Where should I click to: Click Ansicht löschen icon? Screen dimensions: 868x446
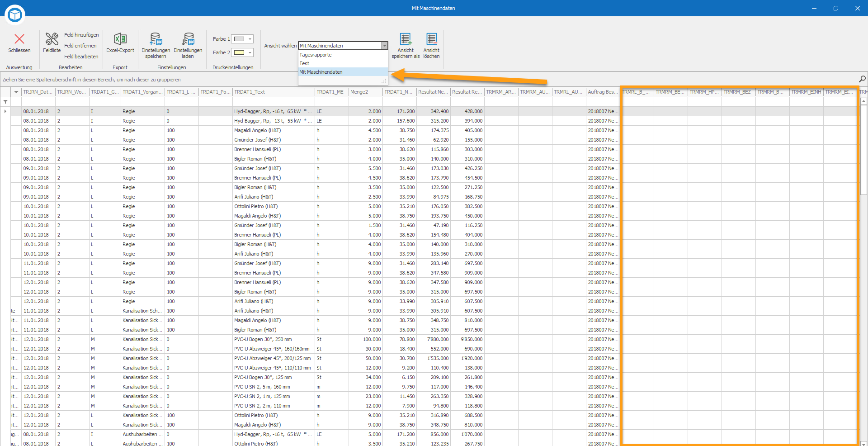432,39
